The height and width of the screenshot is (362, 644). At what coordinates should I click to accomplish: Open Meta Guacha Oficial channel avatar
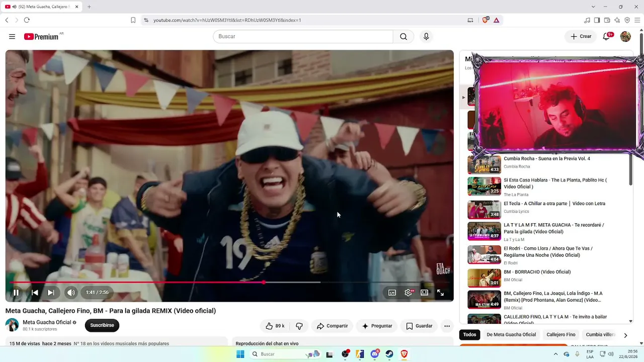click(x=12, y=325)
